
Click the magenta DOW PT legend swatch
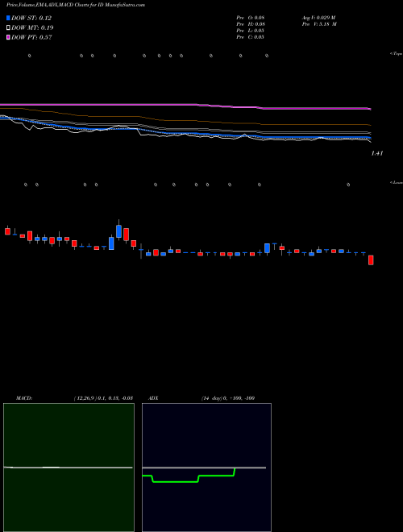8,37
